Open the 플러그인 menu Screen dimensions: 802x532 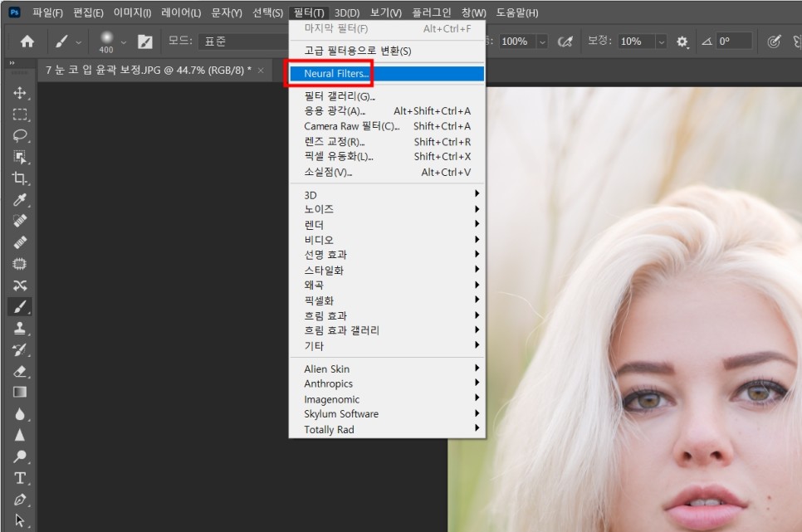(x=432, y=12)
